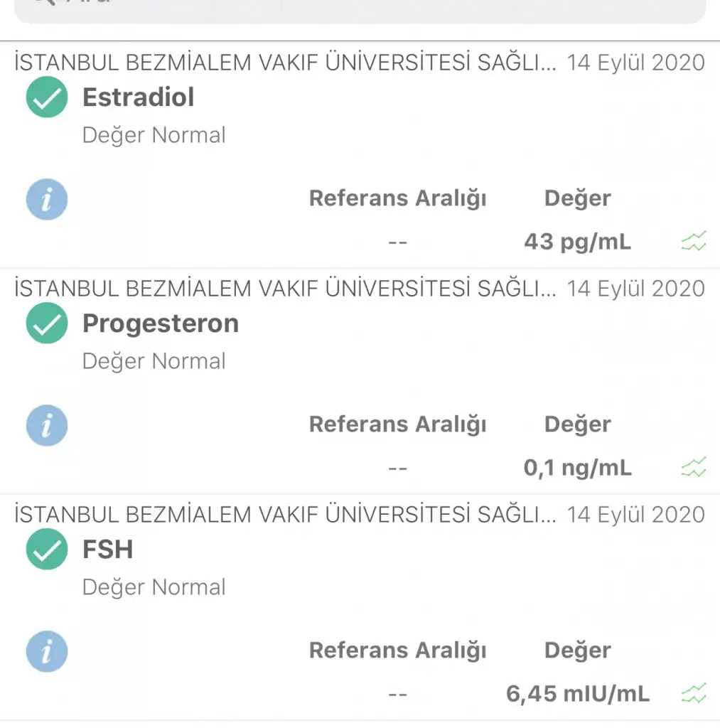
Task: Open the Estradiol test result
Action: click(138, 97)
